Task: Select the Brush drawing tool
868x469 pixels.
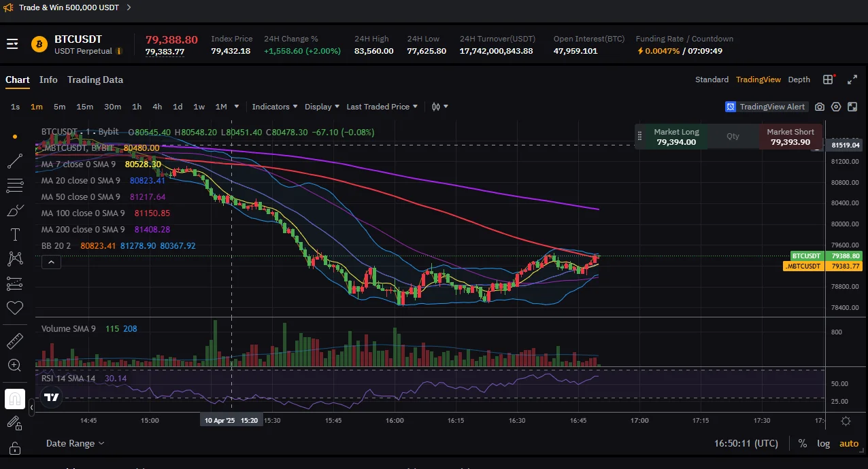Action: click(15, 210)
